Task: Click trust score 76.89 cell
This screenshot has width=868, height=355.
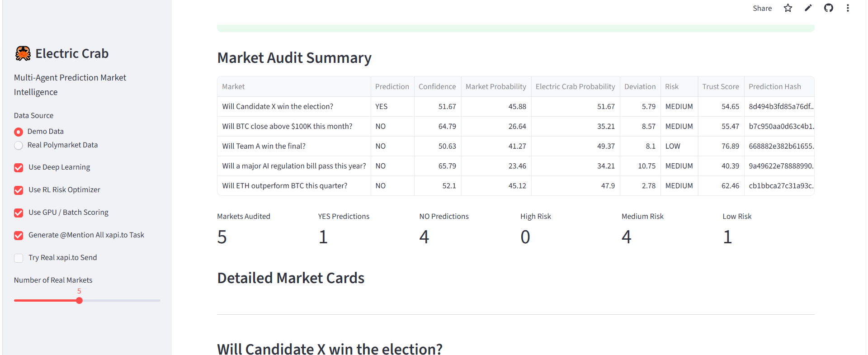Action: tap(721, 146)
